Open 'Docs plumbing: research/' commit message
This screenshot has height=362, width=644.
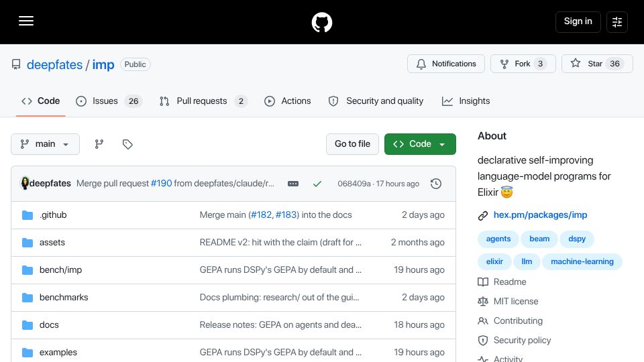[279, 298]
